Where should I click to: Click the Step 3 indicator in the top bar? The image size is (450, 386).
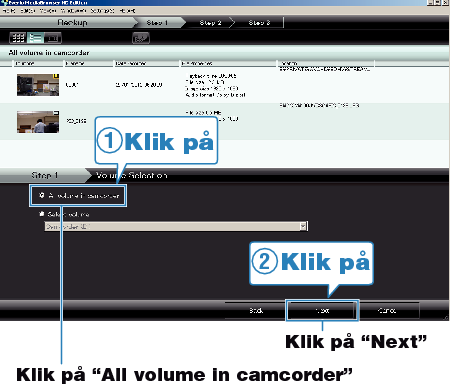pyautogui.click(x=259, y=23)
